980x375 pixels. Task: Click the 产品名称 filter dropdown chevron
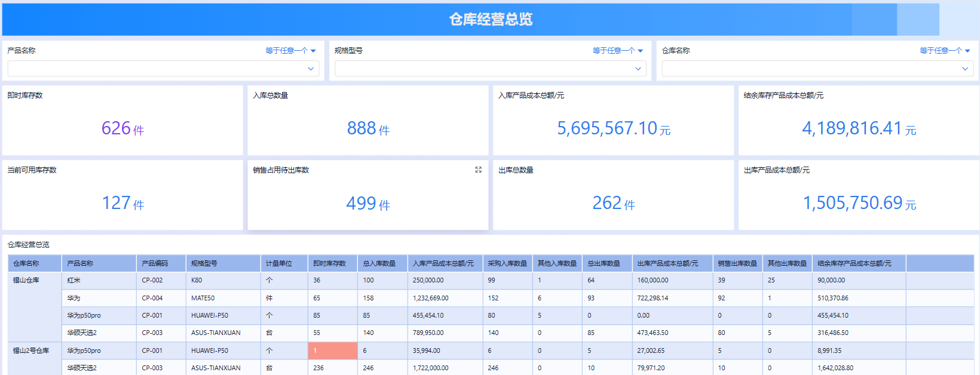pos(311,69)
